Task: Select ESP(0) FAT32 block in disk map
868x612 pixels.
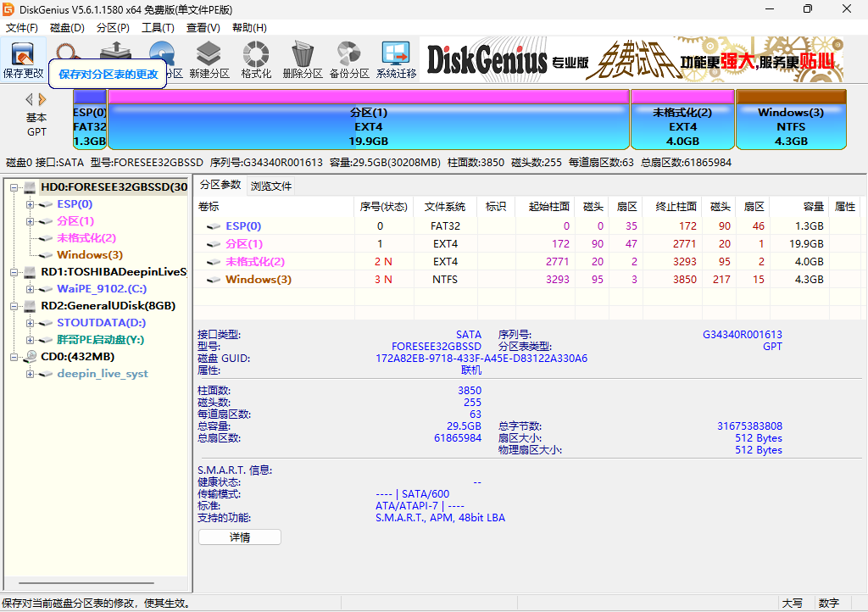Action: [x=90, y=120]
